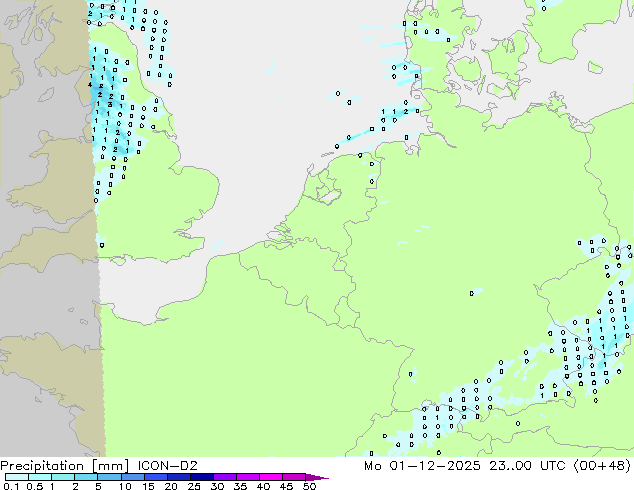634x490 pixels.
Task: Select legend swatch between 5 and 10
Action: 109,477
